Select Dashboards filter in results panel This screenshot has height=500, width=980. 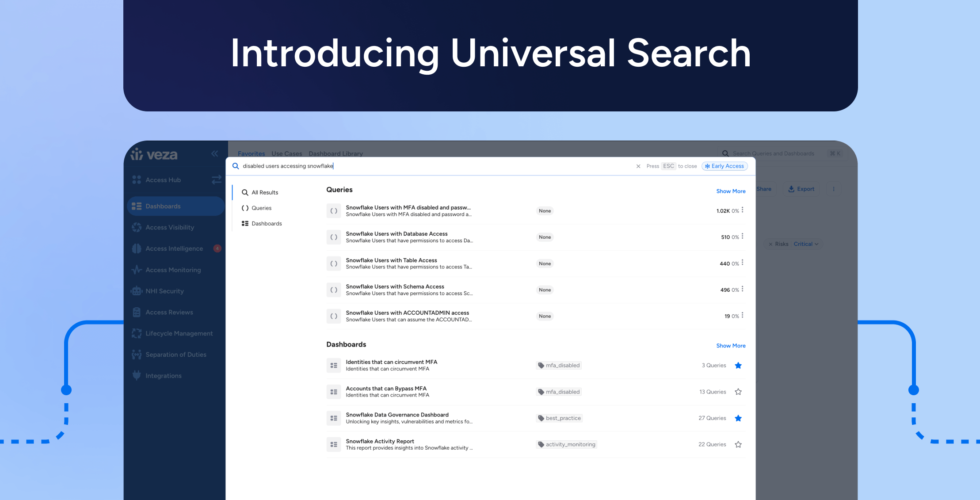262,223
